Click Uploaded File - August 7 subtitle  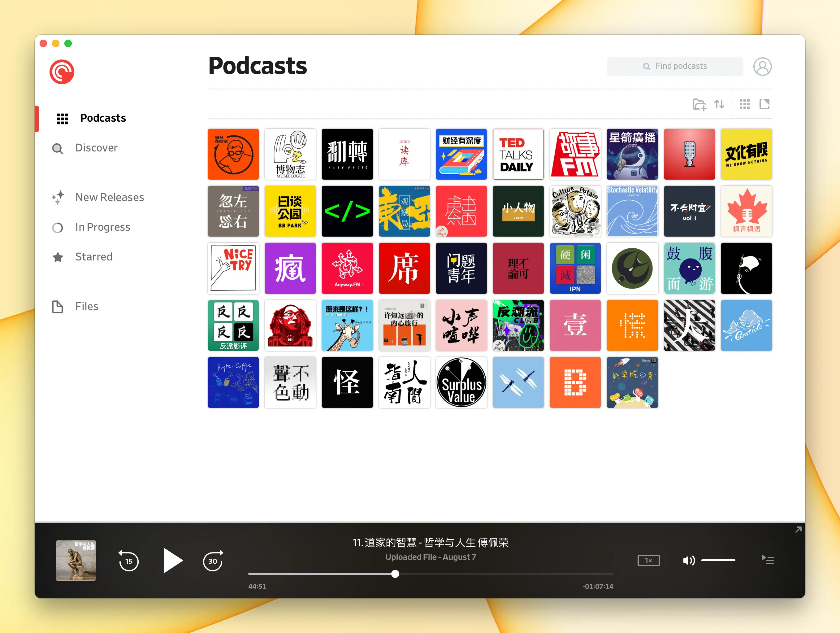click(430, 557)
